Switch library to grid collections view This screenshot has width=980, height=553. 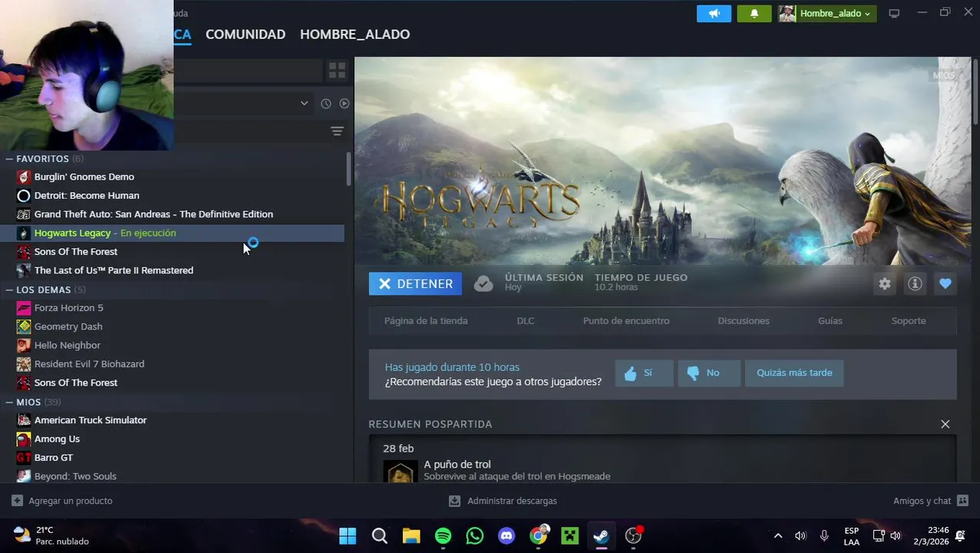coord(337,70)
